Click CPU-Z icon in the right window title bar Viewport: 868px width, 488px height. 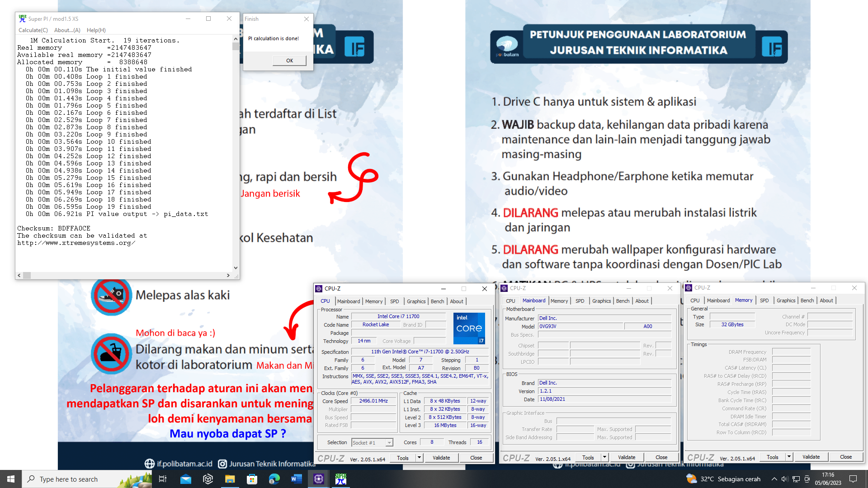[x=689, y=288]
